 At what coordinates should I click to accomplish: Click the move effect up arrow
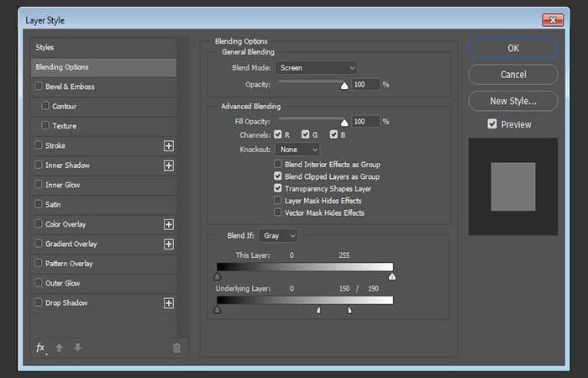(59, 348)
